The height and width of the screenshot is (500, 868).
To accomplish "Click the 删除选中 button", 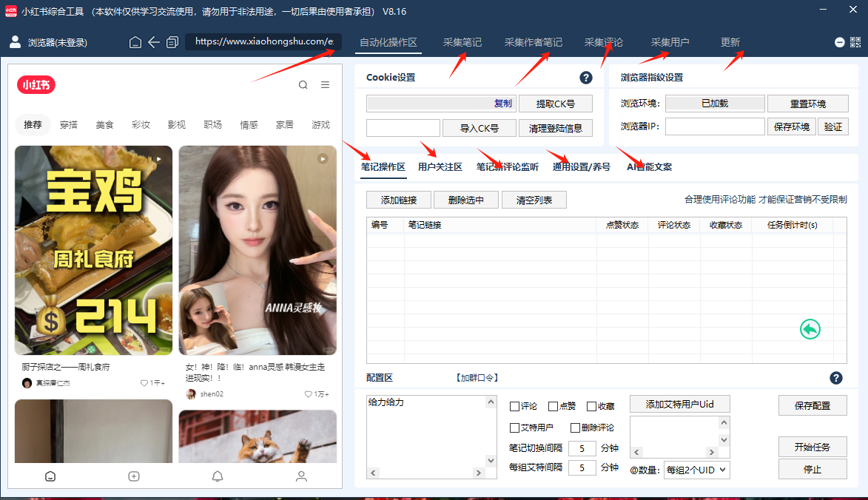I will point(466,200).
